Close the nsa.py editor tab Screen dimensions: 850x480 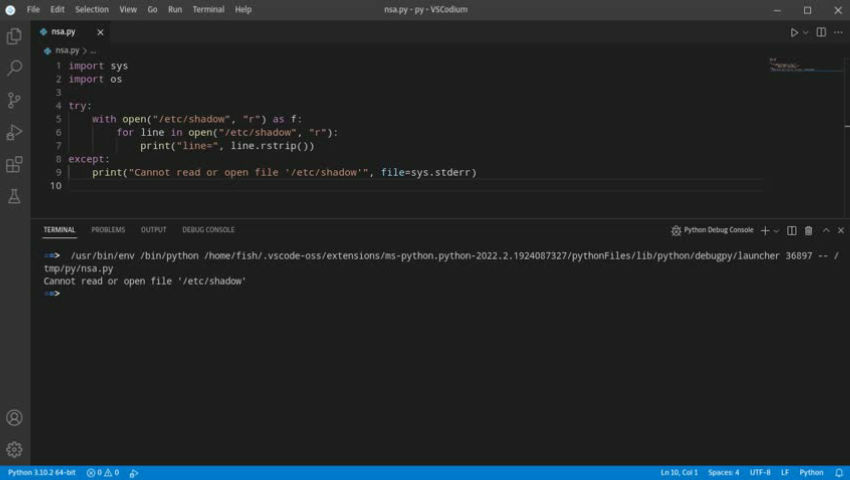[100, 33]
